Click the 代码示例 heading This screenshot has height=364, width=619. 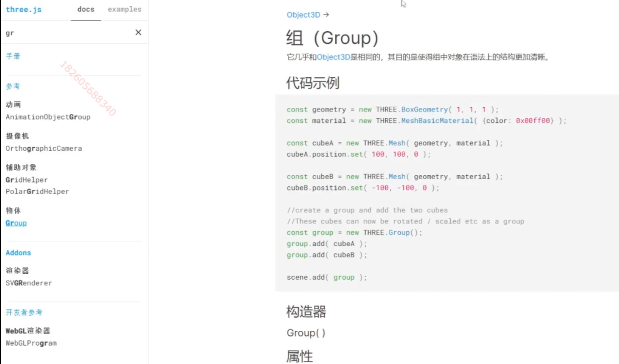pyautogui.click(x=313, y=83)
